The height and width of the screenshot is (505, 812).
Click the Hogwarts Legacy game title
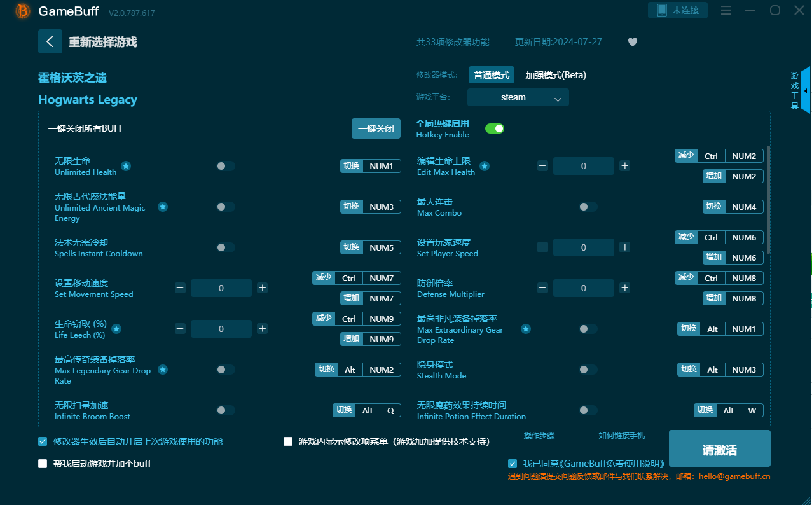[88, 100]
